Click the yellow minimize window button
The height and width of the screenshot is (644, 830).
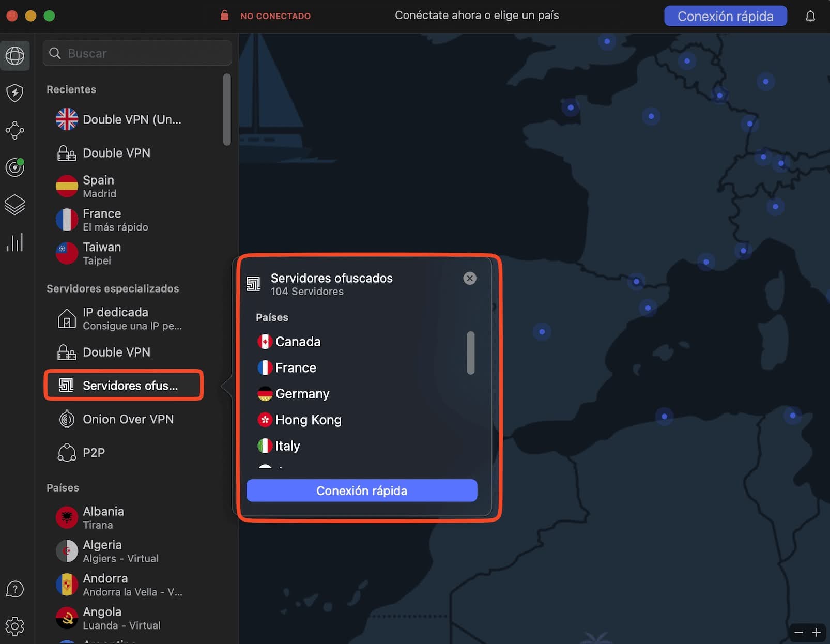[x=30, y=16]
